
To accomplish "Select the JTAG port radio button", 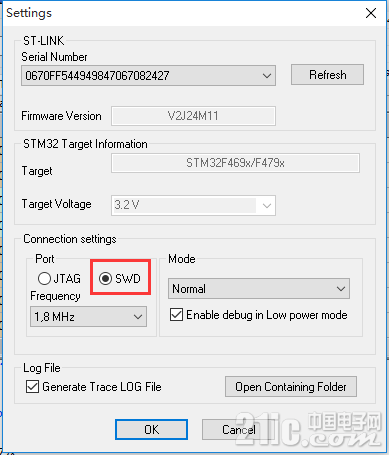I will (44, 278).
